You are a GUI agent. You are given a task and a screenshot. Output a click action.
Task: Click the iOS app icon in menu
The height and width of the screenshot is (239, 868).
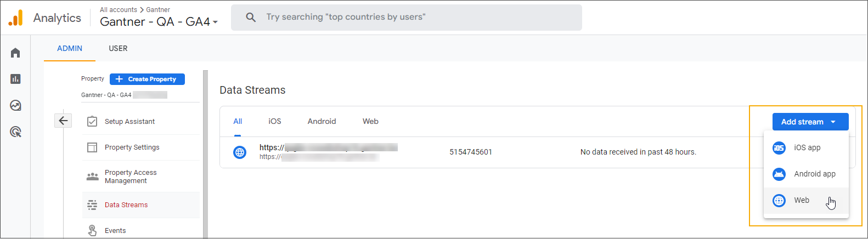click(x=779, y=148)
